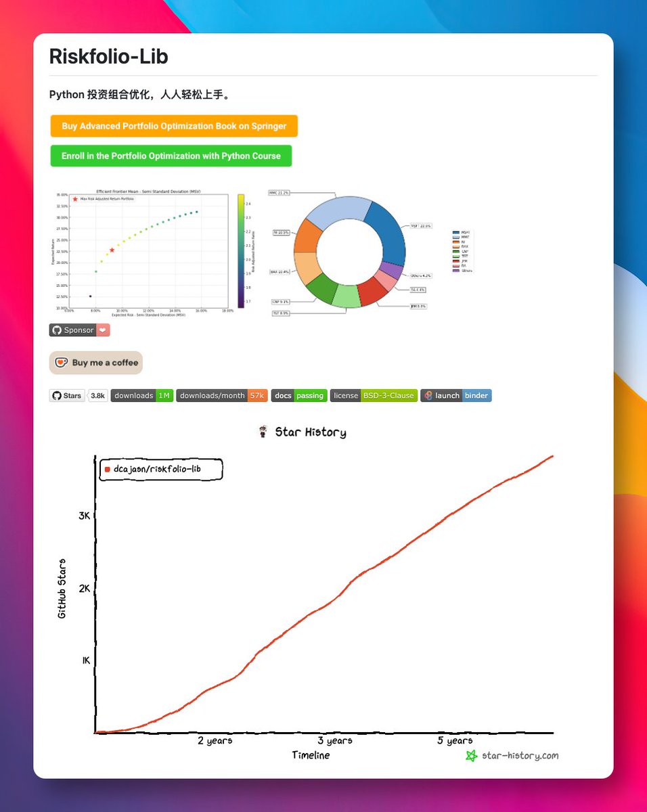Click the orange NI donut segment
647x812 pixels.
pos(308,236)
